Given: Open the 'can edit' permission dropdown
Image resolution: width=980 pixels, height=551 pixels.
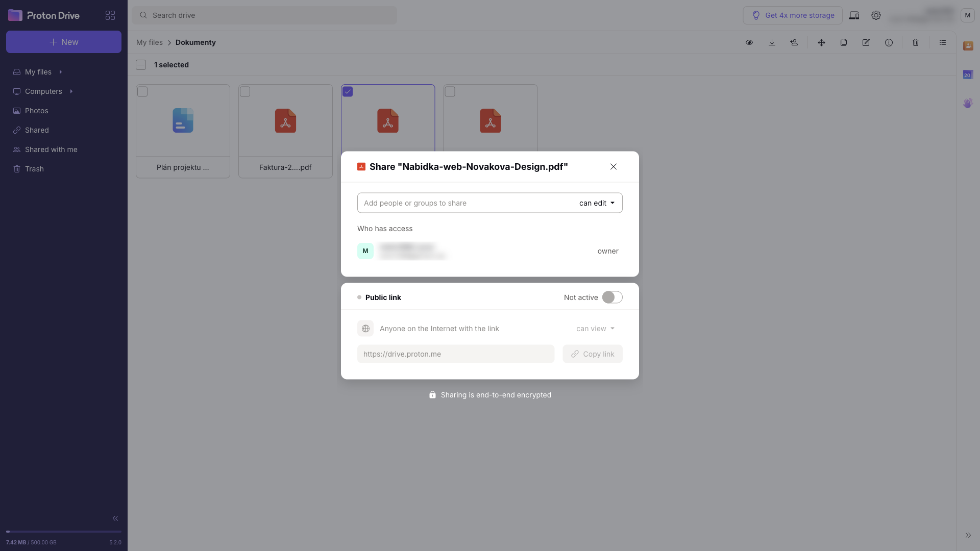Looking at the screenshot, I should 597,203.
